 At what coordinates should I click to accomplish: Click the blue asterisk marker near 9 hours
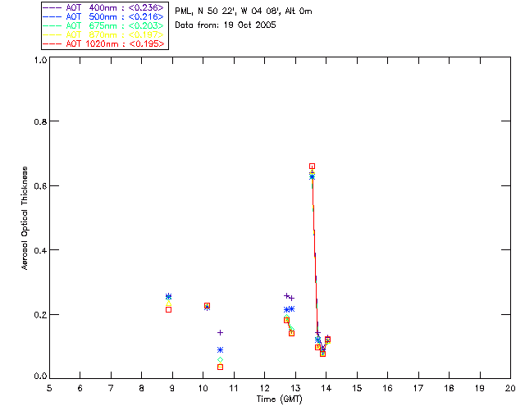168,296
